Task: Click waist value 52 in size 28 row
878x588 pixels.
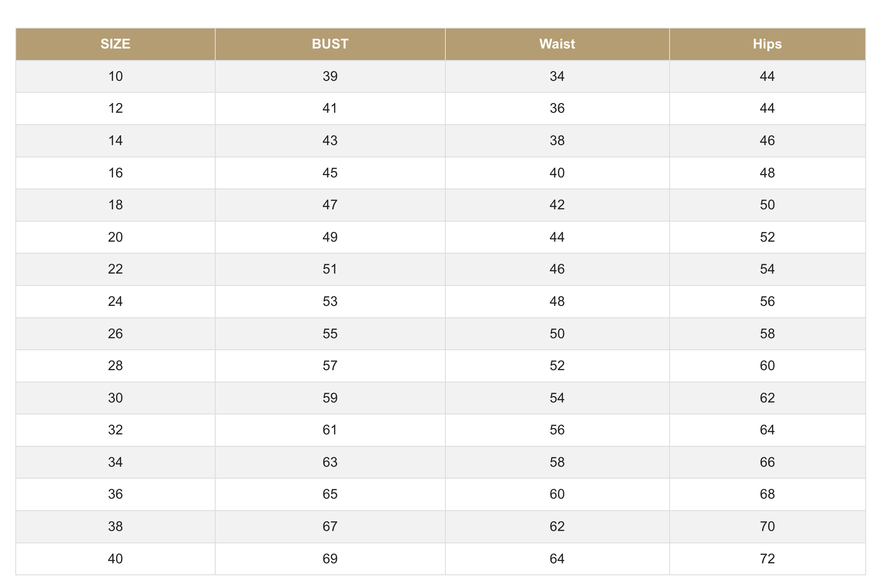Action: pos(557,366)
